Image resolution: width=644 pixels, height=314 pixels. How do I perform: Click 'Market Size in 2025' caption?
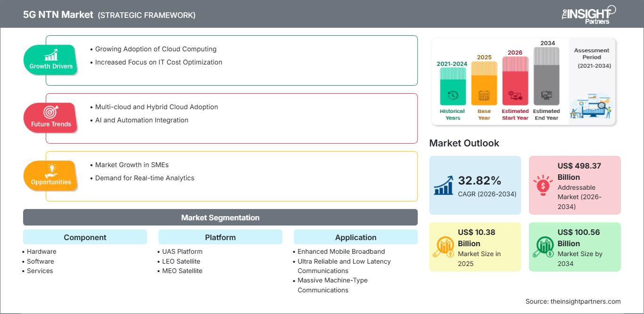[x=479, y=258]
